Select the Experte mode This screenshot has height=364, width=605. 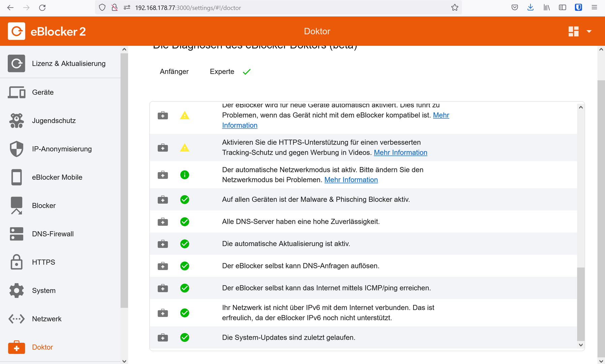point(222,71)
